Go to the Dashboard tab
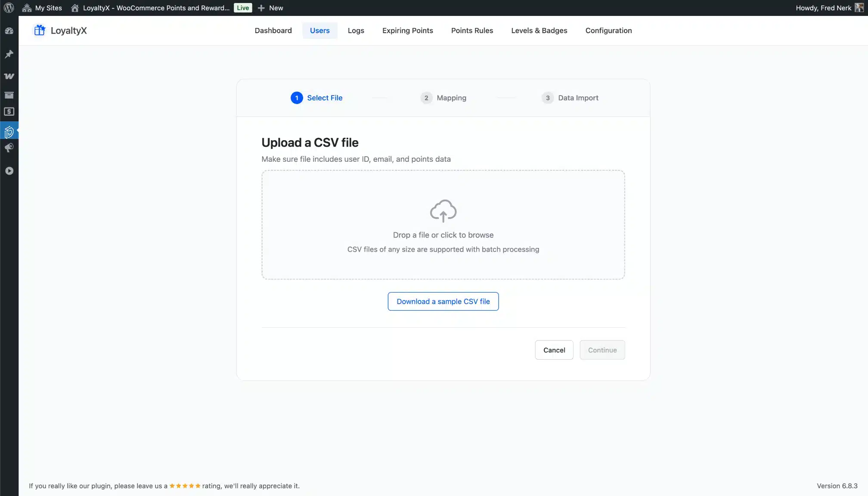 273,31
